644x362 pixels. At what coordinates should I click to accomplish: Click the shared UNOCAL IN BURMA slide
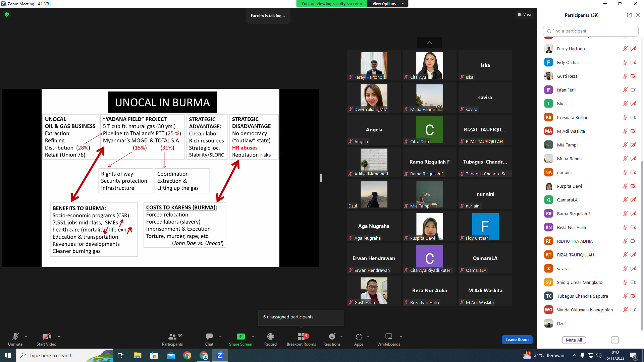pyautogui.click(x=160, y=178)
